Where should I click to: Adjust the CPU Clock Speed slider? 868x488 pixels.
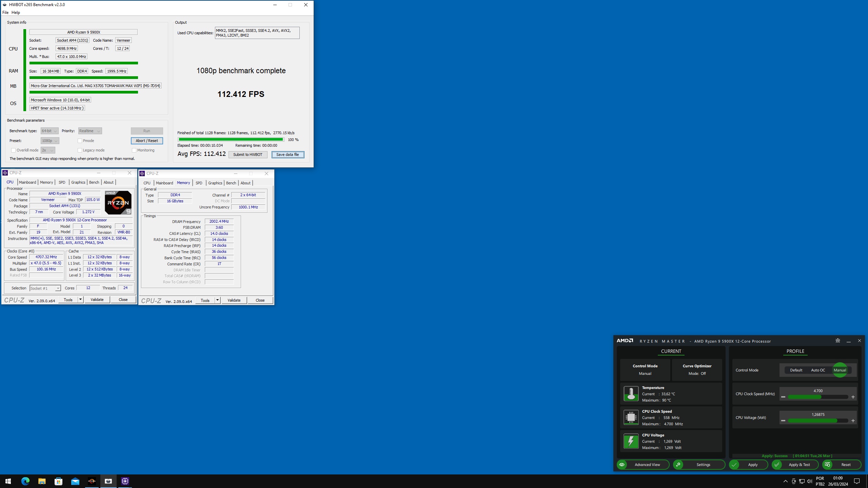tap(818, 397)
